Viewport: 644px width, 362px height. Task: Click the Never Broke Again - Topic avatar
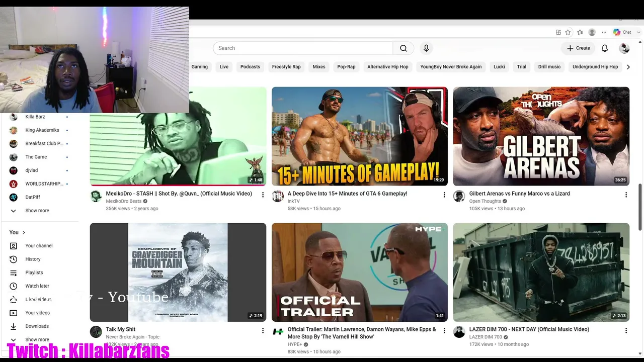[x=96, y=332]
